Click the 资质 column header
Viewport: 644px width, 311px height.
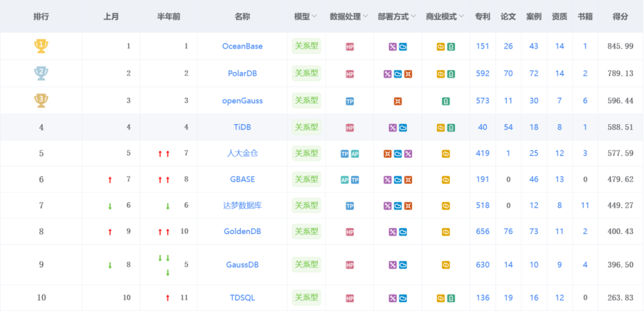pyautogui.click(x=559, y=17)
